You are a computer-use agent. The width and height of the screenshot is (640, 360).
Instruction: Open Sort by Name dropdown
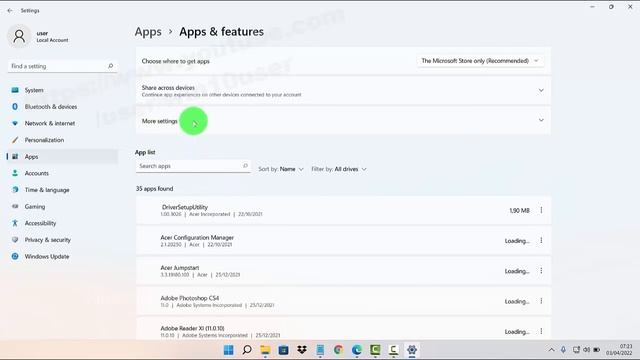click(281, 169)
